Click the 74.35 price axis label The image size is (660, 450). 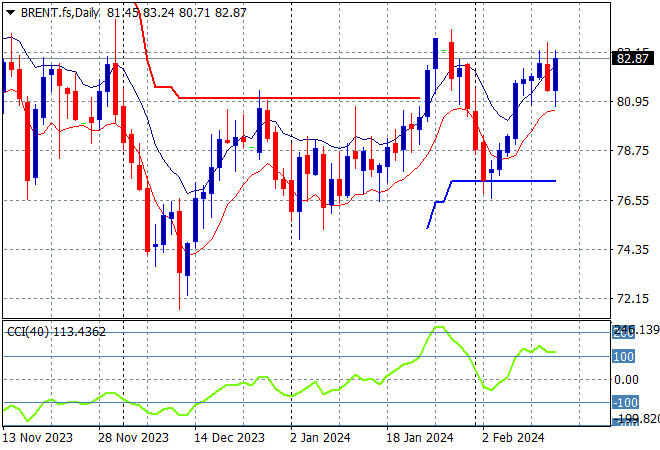coord(633,250)
